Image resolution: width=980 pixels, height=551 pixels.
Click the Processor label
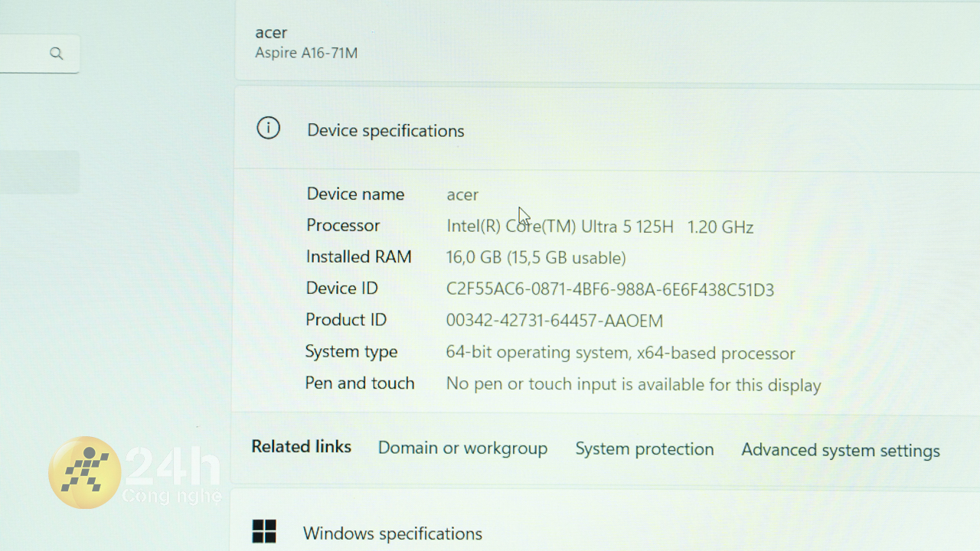(343, 226)
